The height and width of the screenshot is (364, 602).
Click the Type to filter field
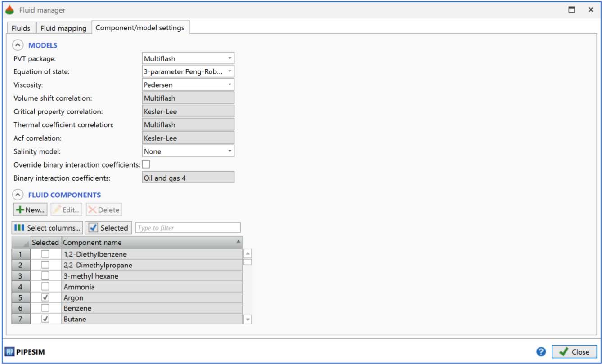188,228
